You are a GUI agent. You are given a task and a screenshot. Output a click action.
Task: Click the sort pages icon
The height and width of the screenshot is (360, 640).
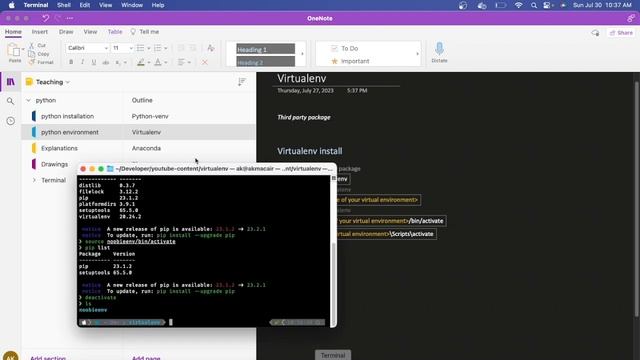tap(242, 82)
